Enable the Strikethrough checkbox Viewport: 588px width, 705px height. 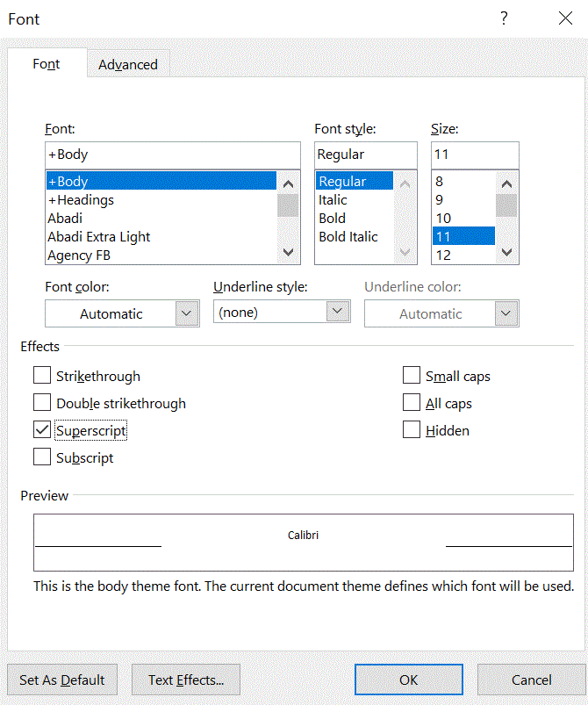click(x=42, y=376)
